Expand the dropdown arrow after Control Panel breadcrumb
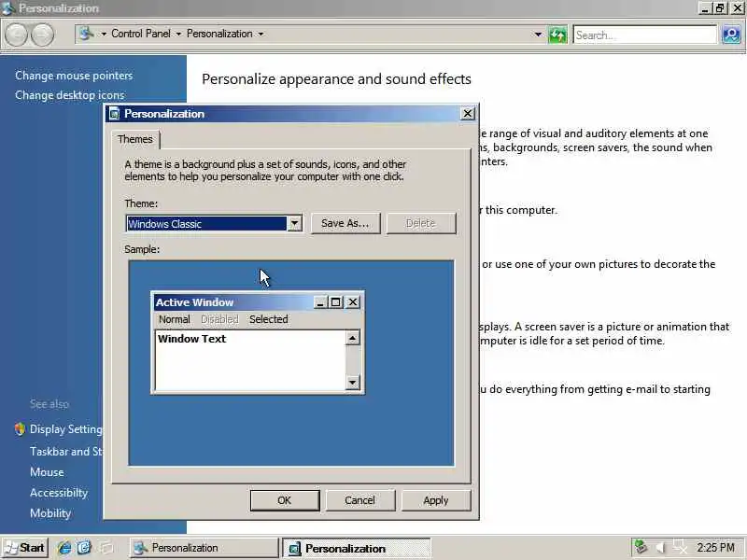747x560 pixels. pos(178,34)
